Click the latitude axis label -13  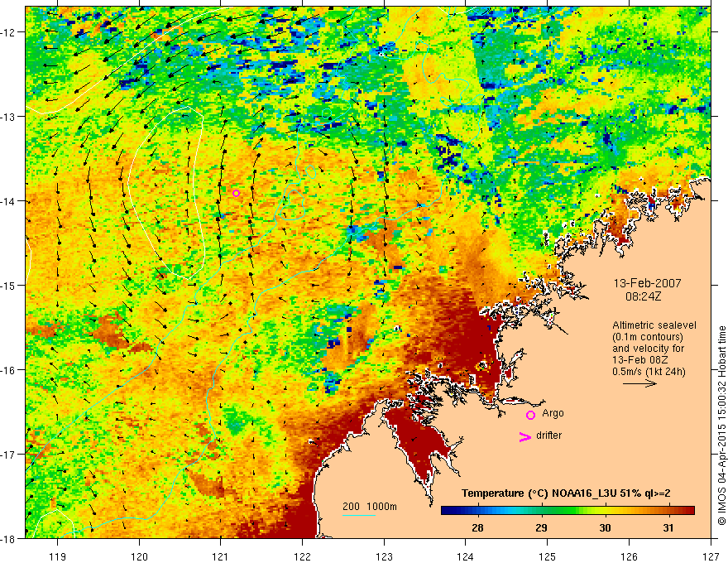(x=8, y=117)
